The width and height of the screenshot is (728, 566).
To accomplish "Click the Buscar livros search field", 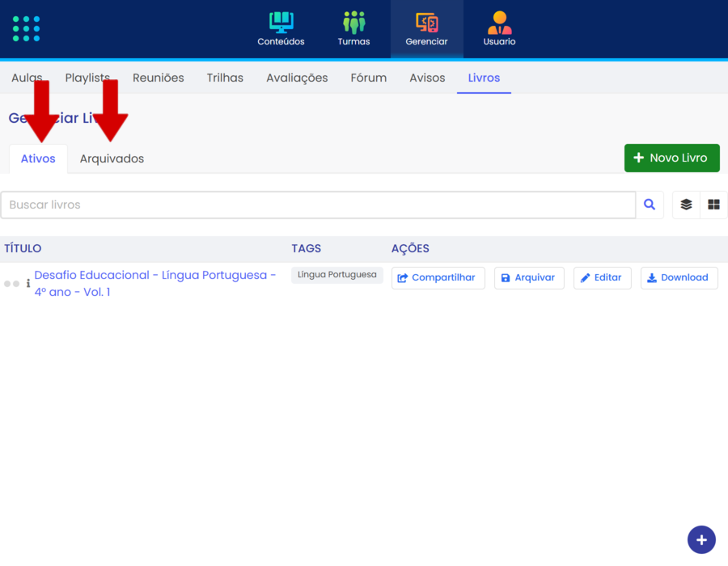I will click(318, 205).
